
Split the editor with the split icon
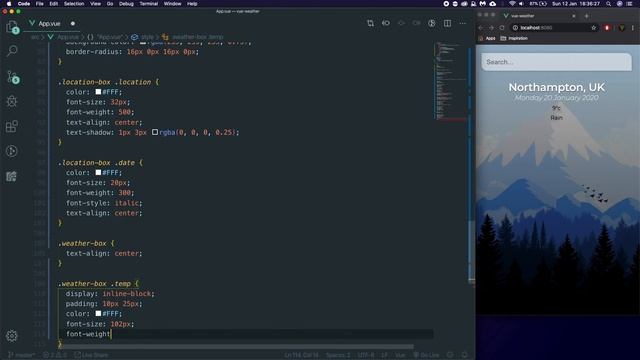[447, 23]
